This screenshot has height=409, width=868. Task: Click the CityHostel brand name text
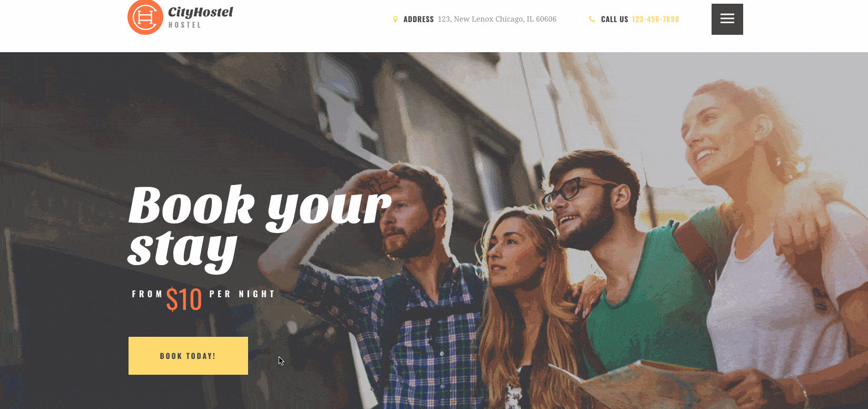201,12
